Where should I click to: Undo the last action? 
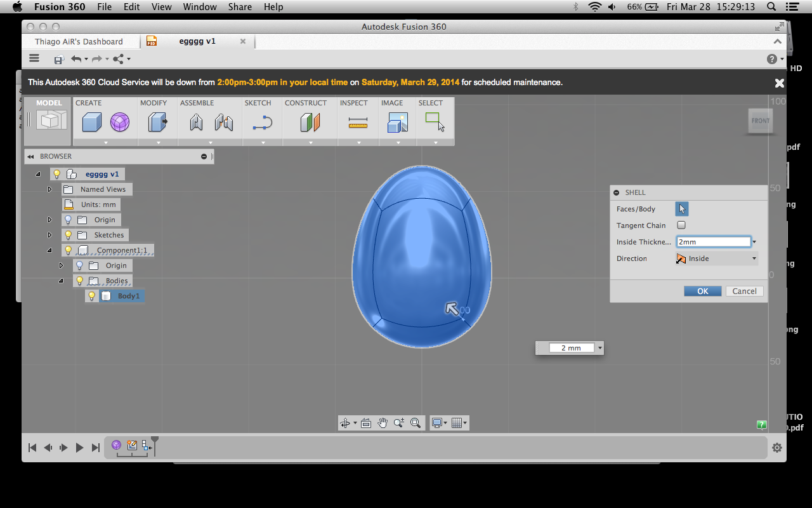coord(76,59)
